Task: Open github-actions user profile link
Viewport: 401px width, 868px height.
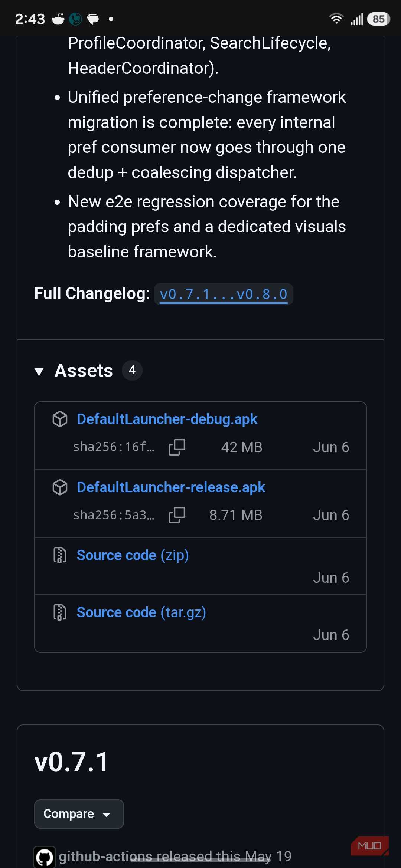Action: (105, 857)
